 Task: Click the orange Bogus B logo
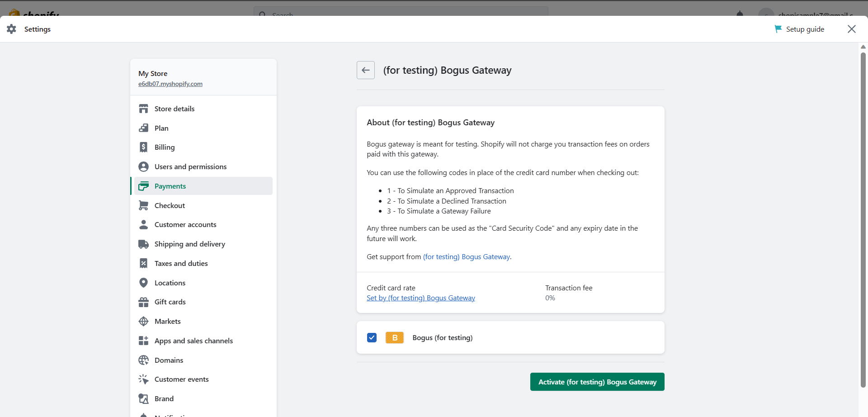395,337
